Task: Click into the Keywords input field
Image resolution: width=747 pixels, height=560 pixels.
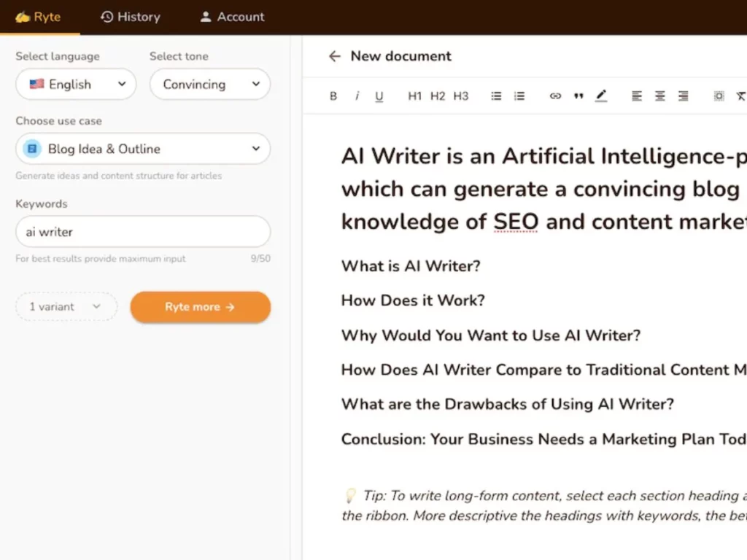Action: (x=143, y=232)
